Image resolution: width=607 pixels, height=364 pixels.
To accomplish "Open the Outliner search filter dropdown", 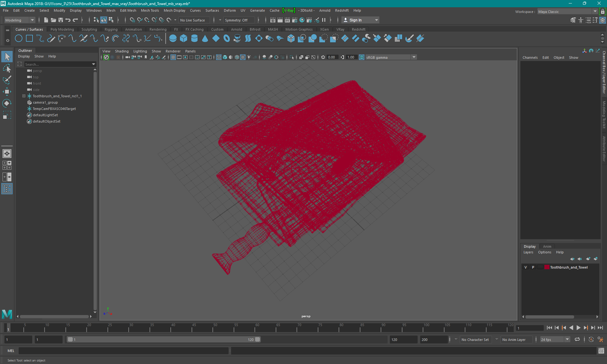I will pyautogui.click(x=94, y=64).
